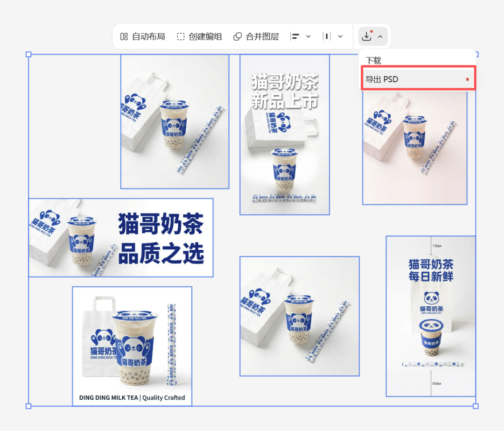The height and width of the screenshot is (431, 504).
Task: Click the distribute spacing icon on the toolbar
Action: point(327,36)
